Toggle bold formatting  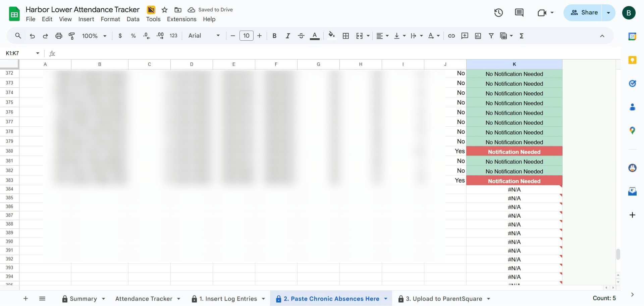tap(274, 36)
